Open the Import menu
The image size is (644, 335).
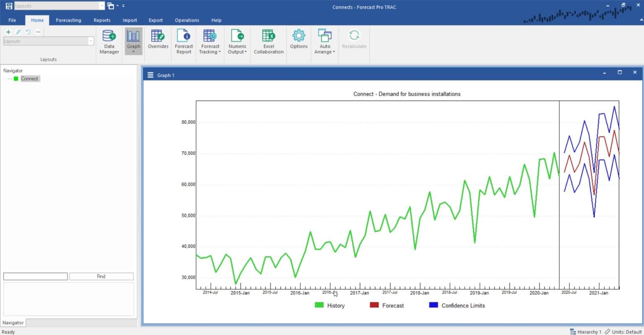pyautogui.click(x=130, y=20)
